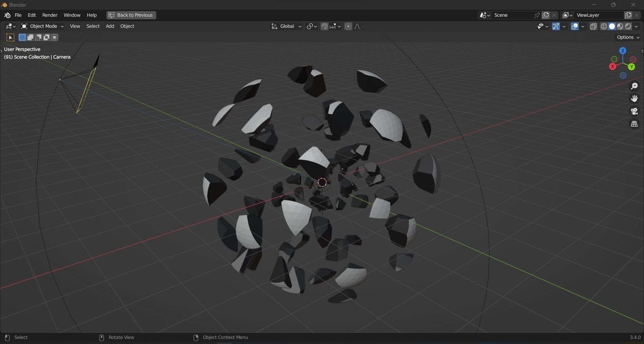
Task: Click the Blender logo menu icon
Action: click(7, 15)
